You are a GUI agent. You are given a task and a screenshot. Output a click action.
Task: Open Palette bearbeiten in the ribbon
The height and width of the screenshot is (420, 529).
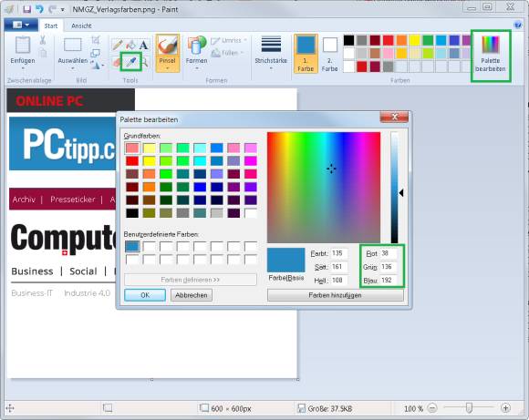(491, 56)
